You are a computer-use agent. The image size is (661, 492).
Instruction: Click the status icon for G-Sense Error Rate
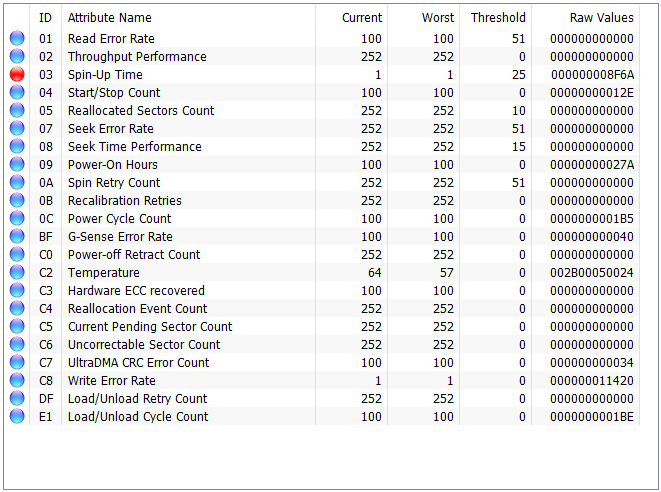17,236
